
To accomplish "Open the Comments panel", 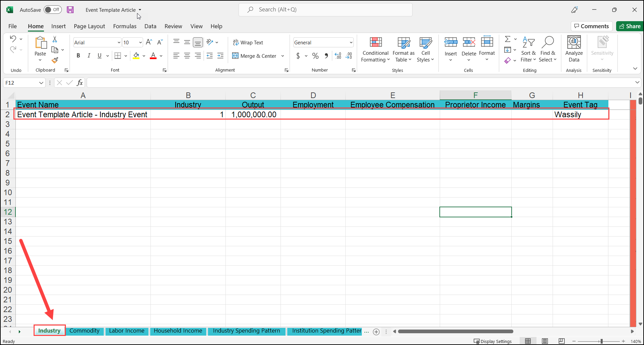I will coord(591,26).
